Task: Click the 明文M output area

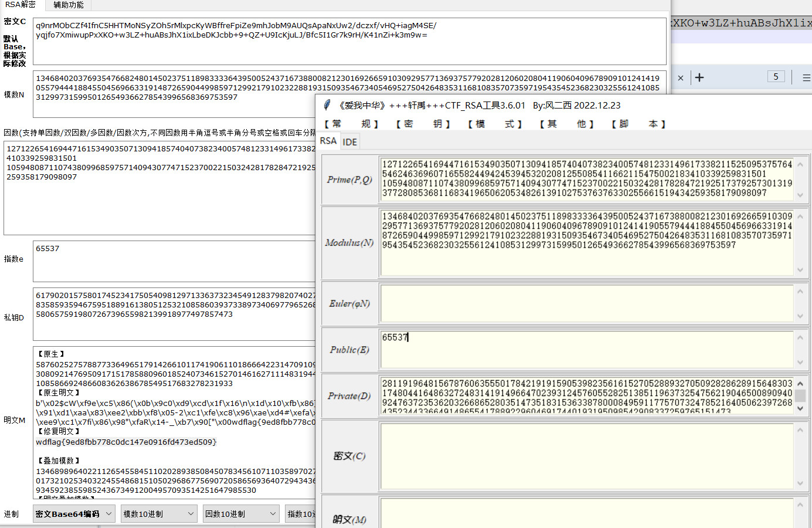Action: coord(174,422)
